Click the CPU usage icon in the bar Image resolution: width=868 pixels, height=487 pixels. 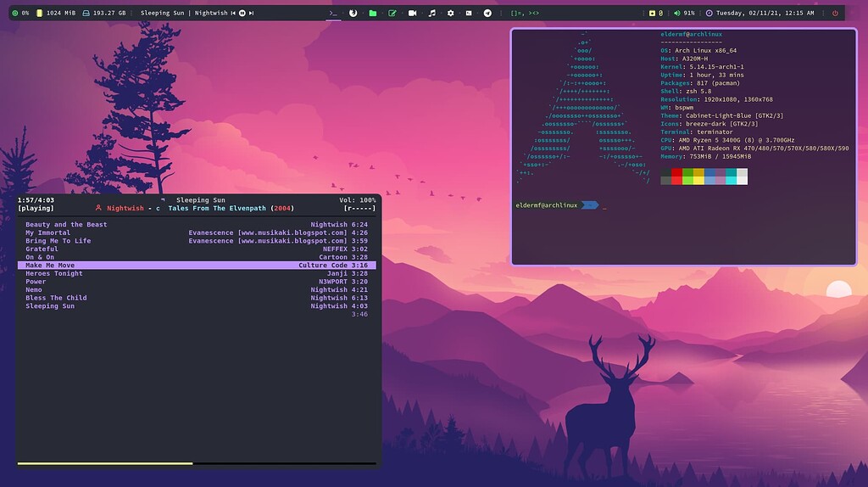(15, 13)
